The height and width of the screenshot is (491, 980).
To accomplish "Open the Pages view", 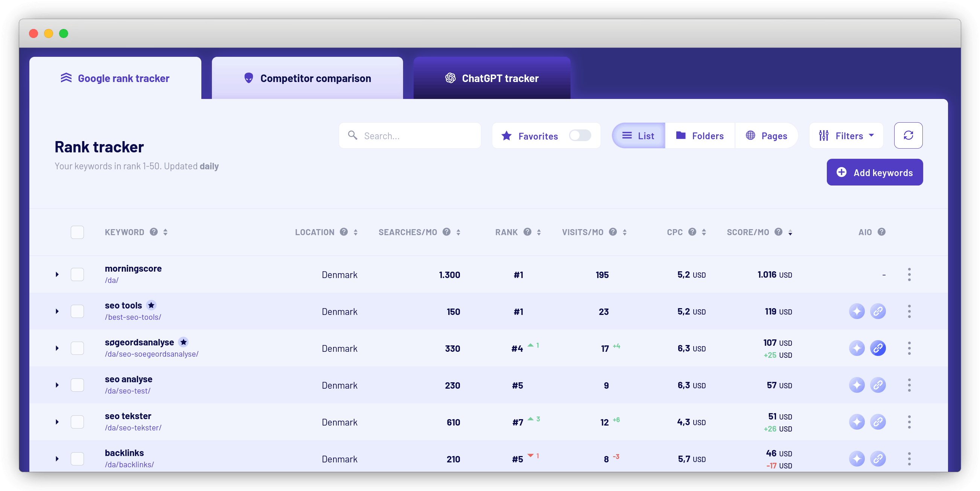I will pos(767,135).
